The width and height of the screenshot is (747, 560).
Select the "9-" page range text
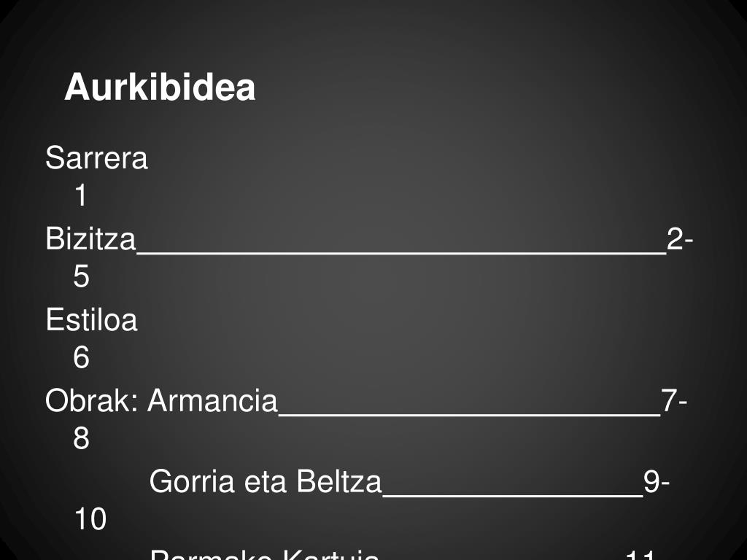coord(657,481)
